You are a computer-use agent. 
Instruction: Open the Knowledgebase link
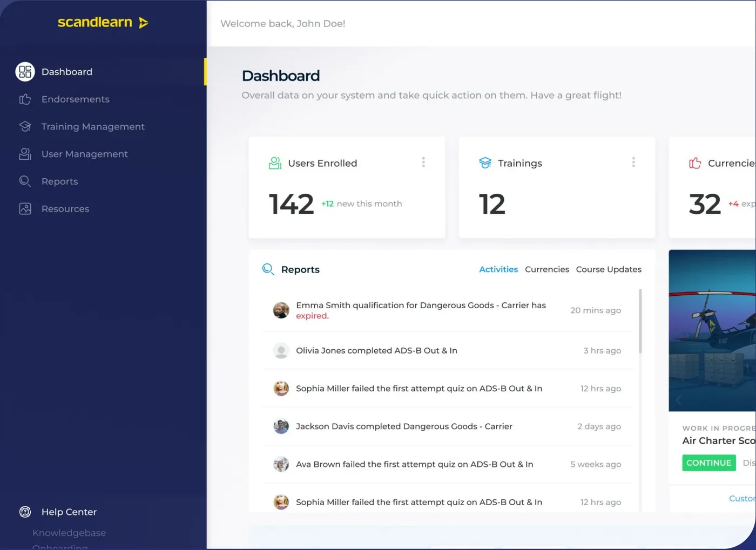click(69, 533)
